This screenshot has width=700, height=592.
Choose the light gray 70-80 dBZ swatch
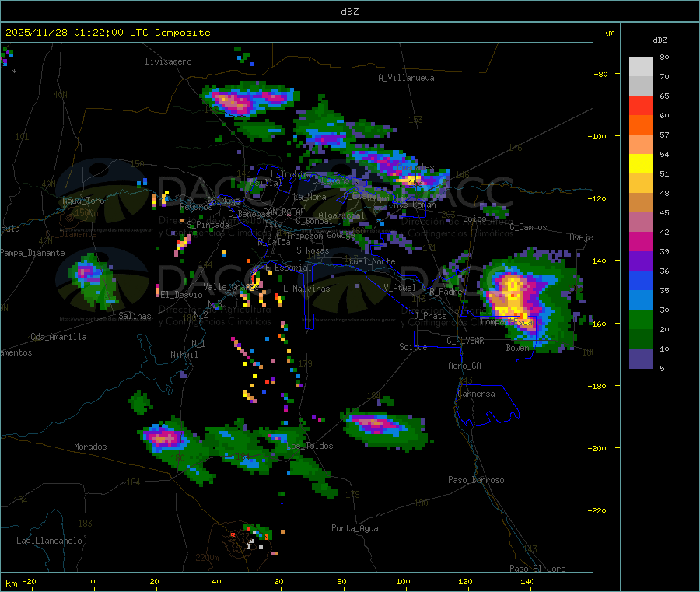pyautogui.click(x=641, y=67)
